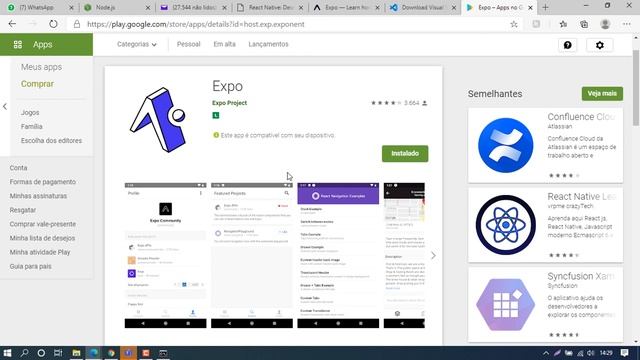Image resolution: width=640 pixels, height=360 pixels.
Task: Open Confluence Cloud app icon
Action: [x=505, y=145]
